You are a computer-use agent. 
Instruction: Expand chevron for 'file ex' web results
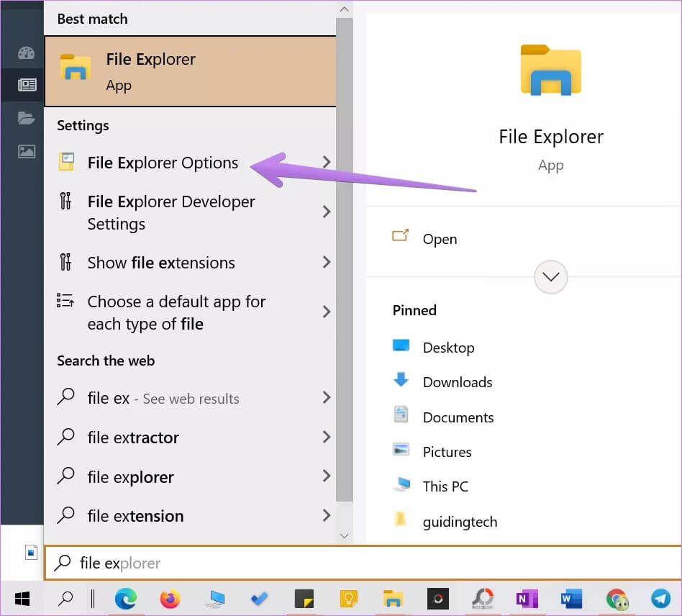coord(327,397)
